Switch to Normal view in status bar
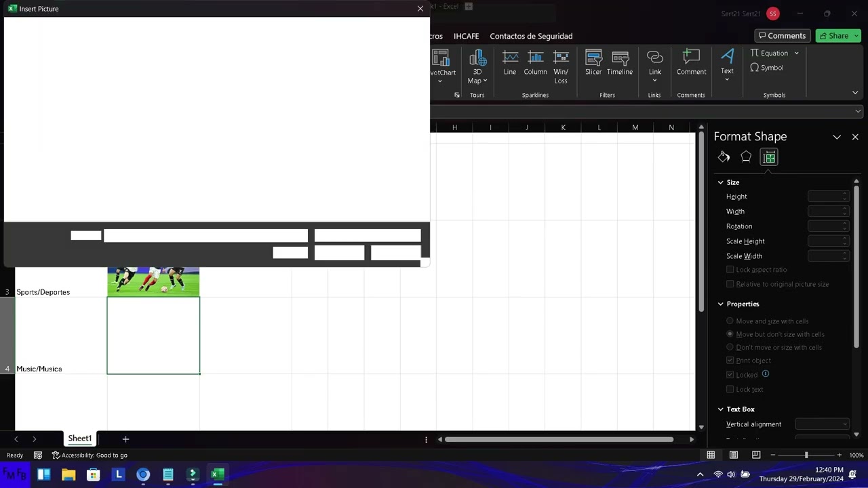868x488 pixels. click(x=711, y=455)
